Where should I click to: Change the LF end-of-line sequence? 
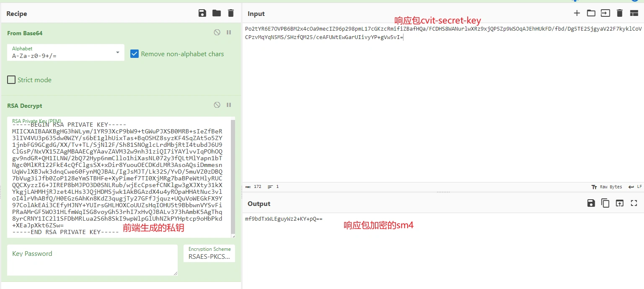click(x=635, y=187)
